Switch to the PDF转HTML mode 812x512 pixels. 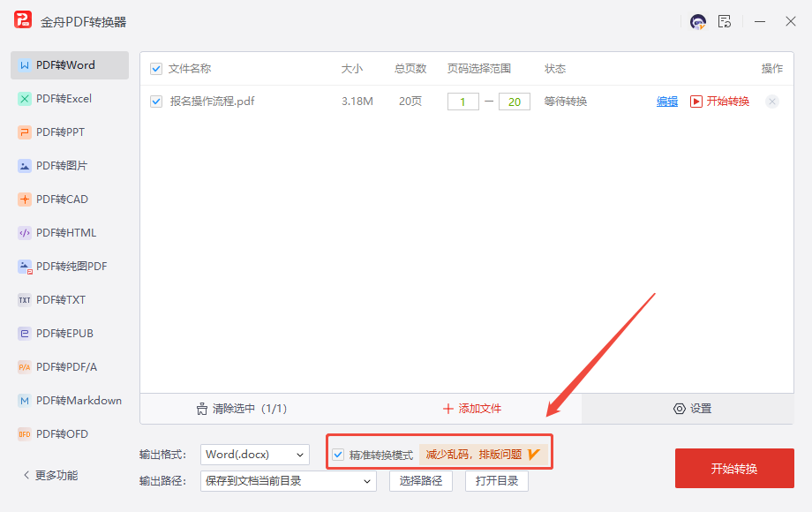(70, 233)
